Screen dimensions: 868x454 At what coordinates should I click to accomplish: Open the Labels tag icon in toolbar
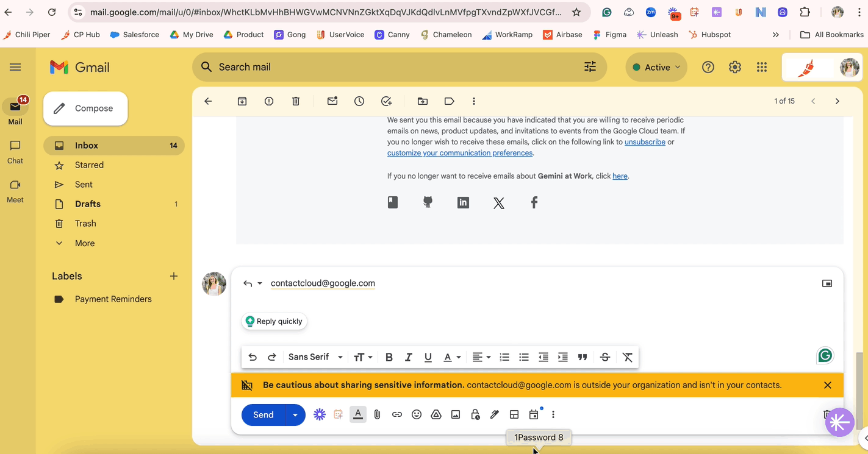click(x=450, y=101)
